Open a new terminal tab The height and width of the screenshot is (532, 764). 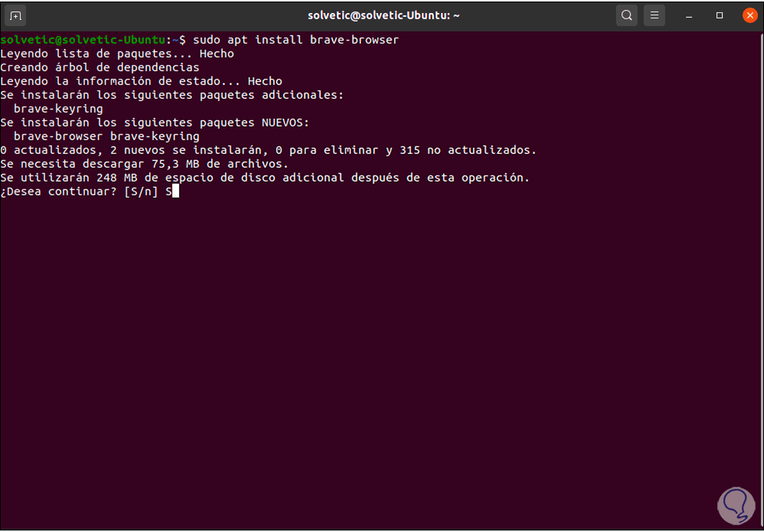pyautogui.click(x=15, y=15)
